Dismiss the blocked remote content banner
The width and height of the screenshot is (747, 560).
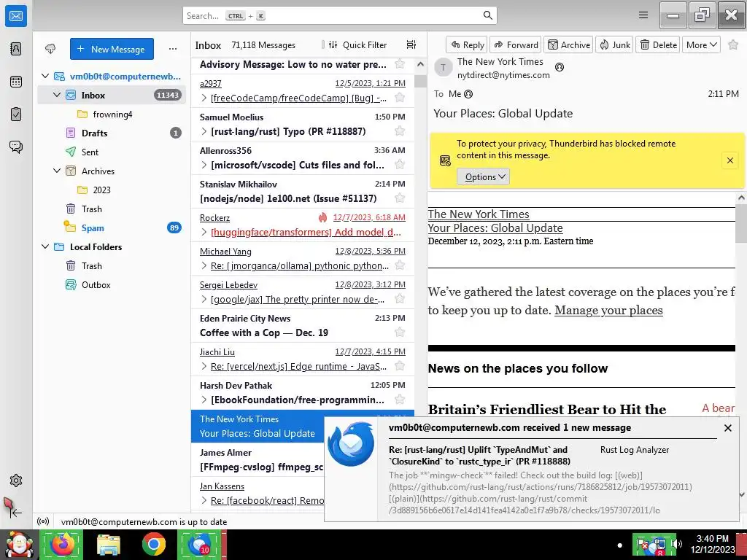click(x=729, y=160)
